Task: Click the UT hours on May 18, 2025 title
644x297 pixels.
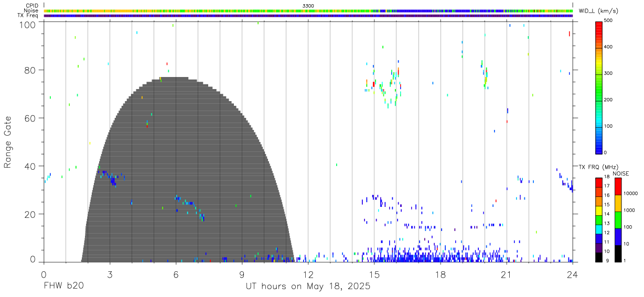Action: point(308,287)
